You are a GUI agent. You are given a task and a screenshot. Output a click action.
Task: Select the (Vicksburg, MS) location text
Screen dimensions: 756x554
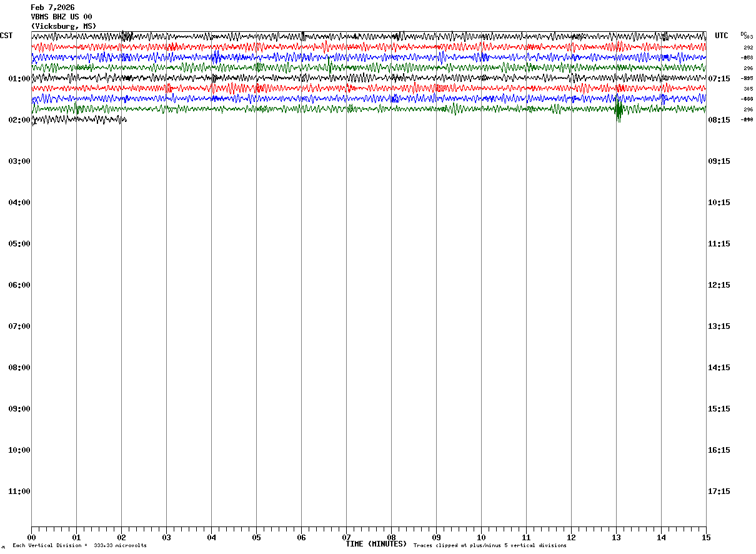coord(64,26)
